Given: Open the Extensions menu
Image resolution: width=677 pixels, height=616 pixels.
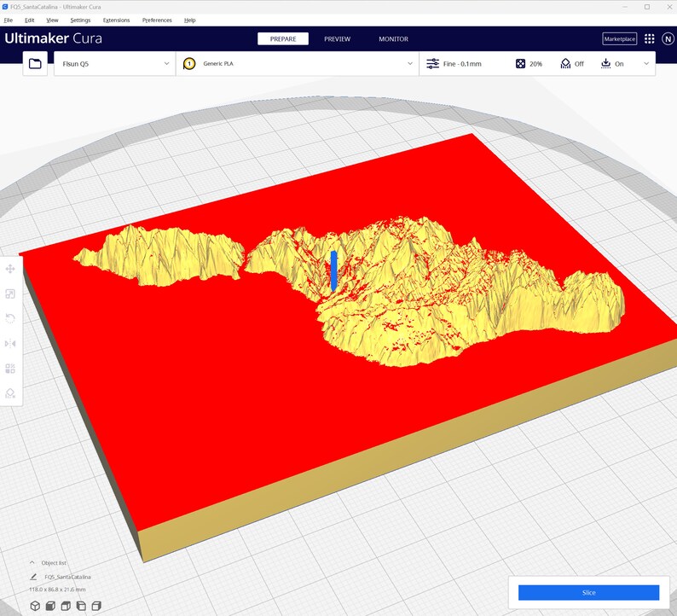Looking at the screenshot, I should pos(116,20).
